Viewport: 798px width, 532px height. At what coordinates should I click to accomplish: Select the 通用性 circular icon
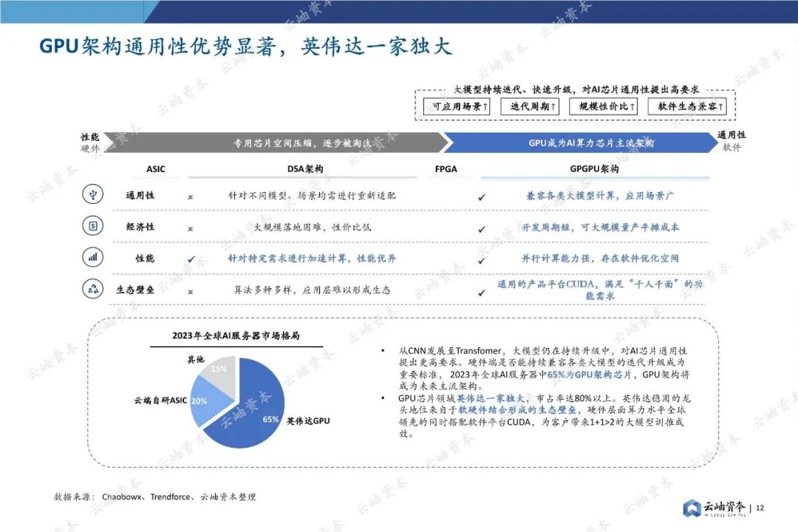[x=92, y=195]
